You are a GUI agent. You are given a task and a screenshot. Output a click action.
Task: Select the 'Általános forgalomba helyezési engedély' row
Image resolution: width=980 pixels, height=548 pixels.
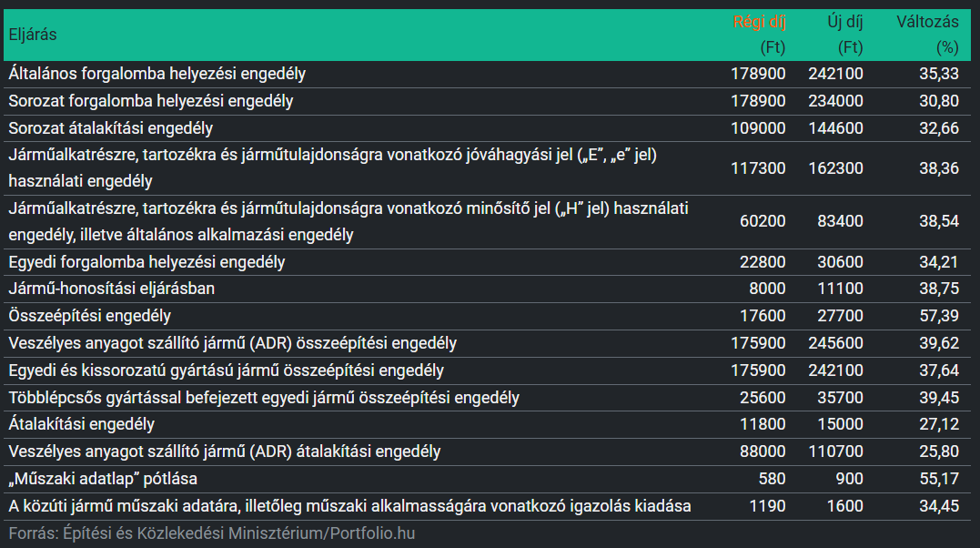click(157, 74)
